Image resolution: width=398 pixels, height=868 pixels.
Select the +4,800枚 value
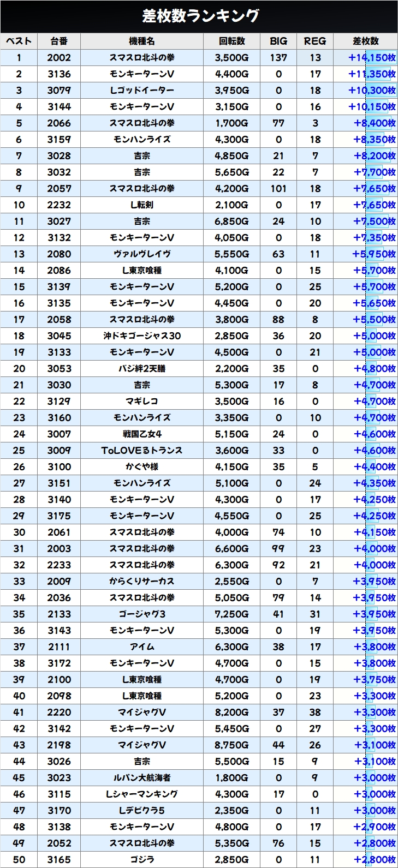[x=375, y=369]
